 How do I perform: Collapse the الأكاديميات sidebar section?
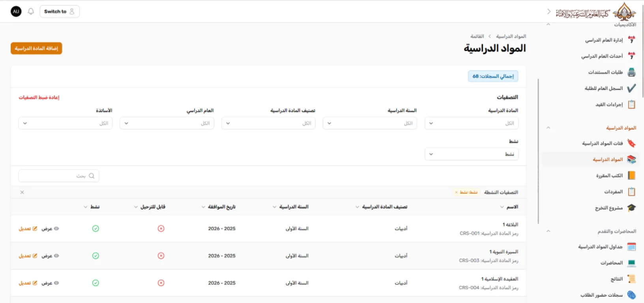coord(548,24)
